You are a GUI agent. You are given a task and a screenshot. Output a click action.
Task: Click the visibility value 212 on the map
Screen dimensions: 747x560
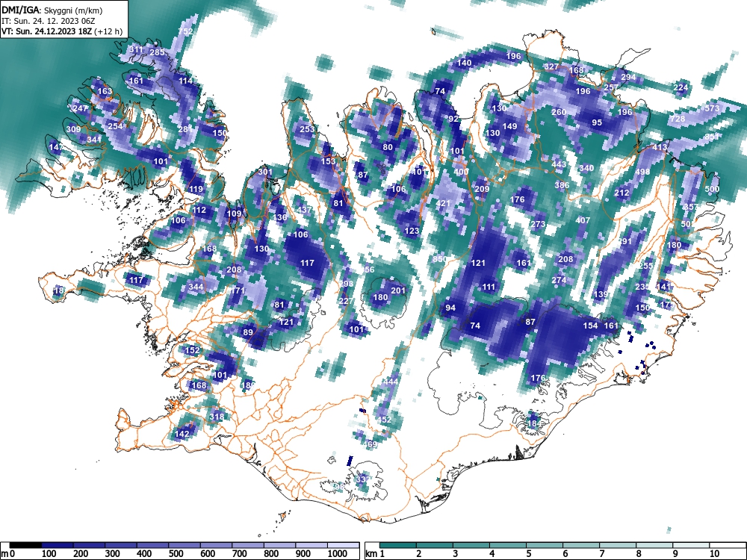(x=622, y=193)
